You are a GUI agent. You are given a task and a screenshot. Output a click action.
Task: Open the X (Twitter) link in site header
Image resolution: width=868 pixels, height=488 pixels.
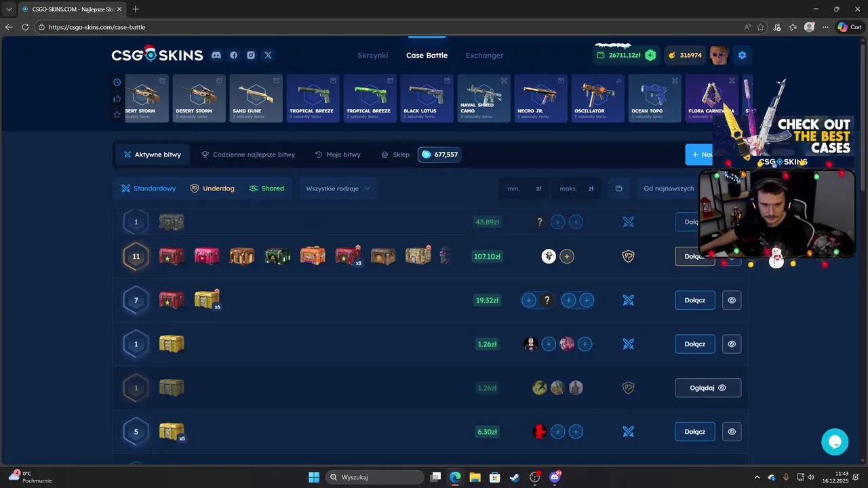(268, 55)
